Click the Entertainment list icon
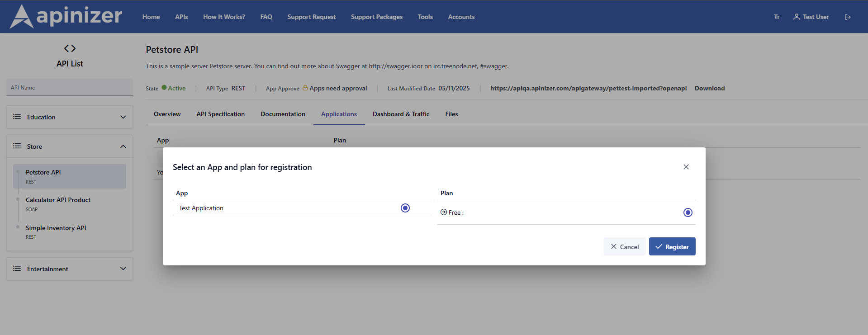The image size is (868, 335). coord(17,269)
